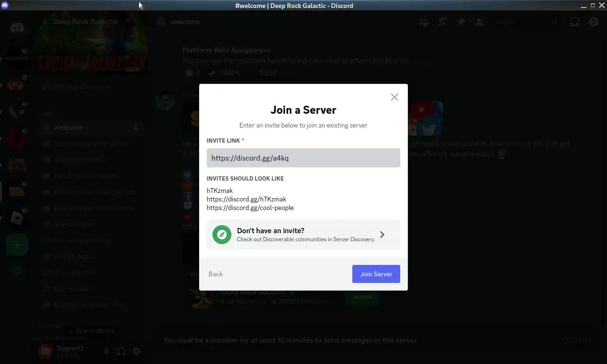The image size is (607, 364).
Task: Open the red G server icon
Action: [17, 138]
